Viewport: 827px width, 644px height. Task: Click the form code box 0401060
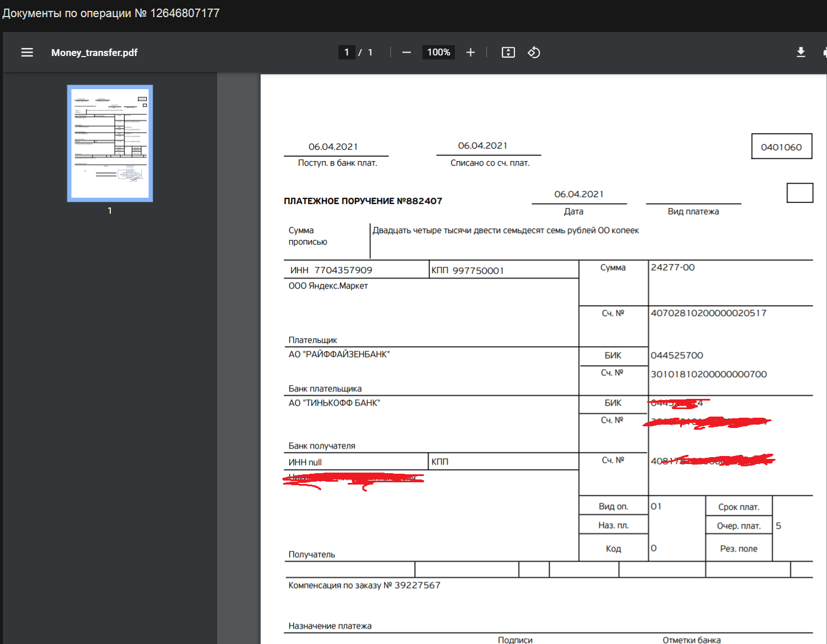point(781,147)
